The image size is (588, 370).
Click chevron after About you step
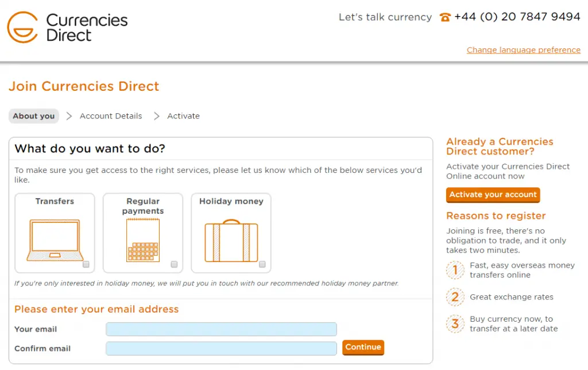pos(69,116)
